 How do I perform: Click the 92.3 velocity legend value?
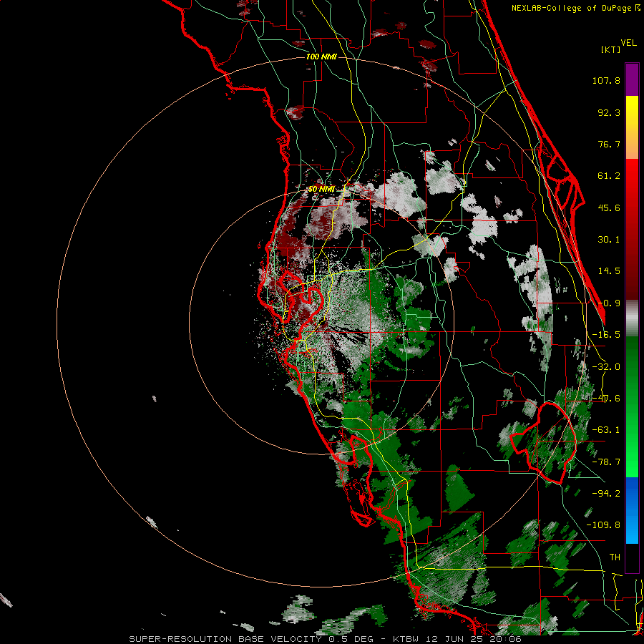[609, 112]
